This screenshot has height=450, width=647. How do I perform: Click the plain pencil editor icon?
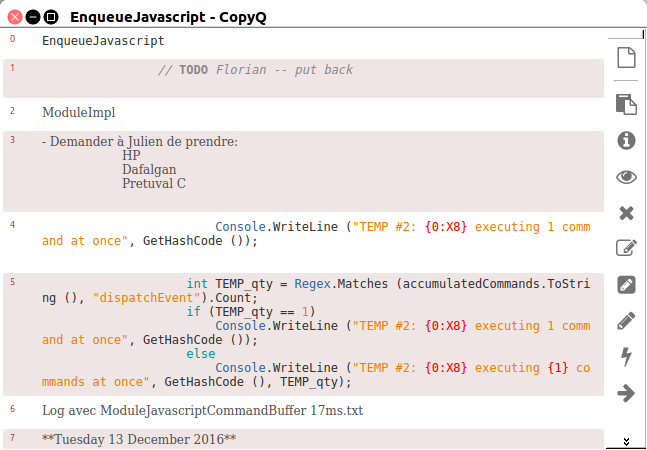pyautogui.click(x=626, y=321)
